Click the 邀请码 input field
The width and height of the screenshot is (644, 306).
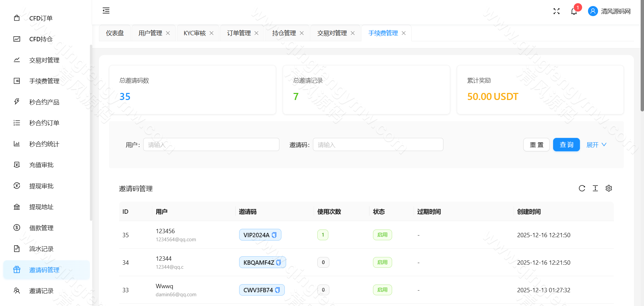point(378,144)
